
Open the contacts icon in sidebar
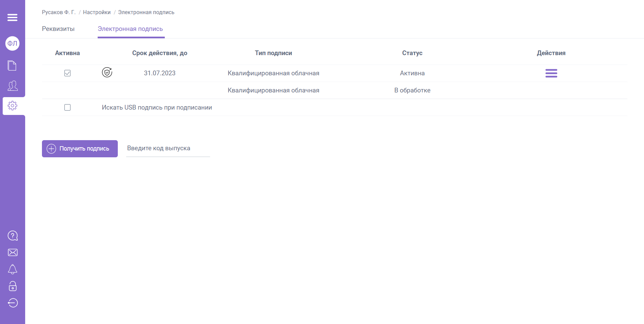[12, 86]
